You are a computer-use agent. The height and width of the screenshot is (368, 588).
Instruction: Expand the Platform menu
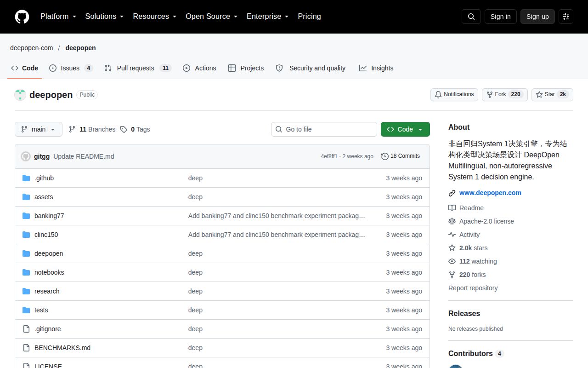(x=58, y=17)
